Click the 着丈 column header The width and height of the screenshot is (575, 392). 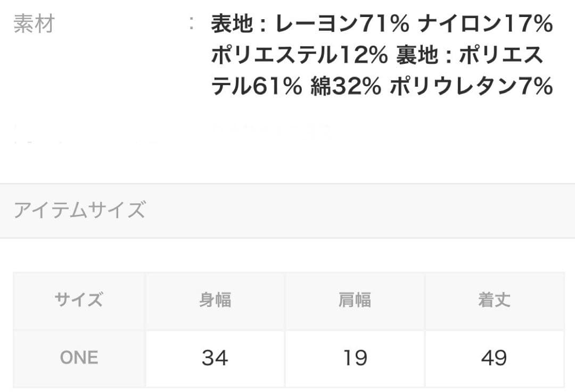pos(494,300)
